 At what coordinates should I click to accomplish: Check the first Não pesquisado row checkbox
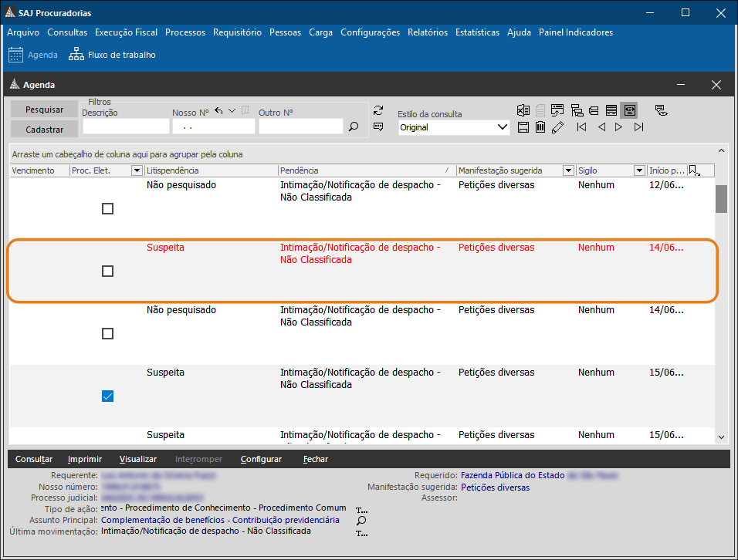pos(108,209)
